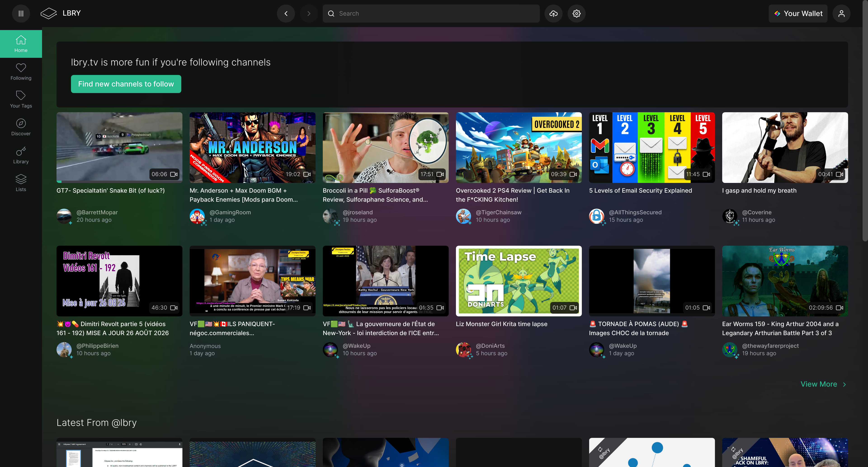
Task: Select Following in the sidebar
Action: [x=21, y=72]
